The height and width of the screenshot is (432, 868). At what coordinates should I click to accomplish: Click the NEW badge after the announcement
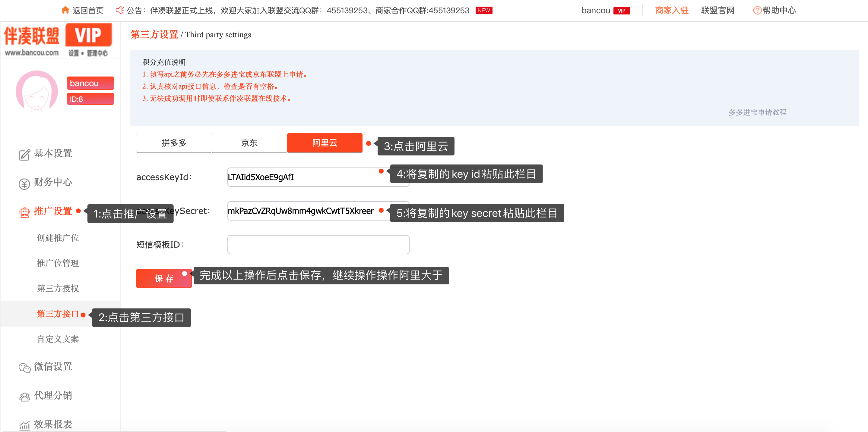[484, 11]
